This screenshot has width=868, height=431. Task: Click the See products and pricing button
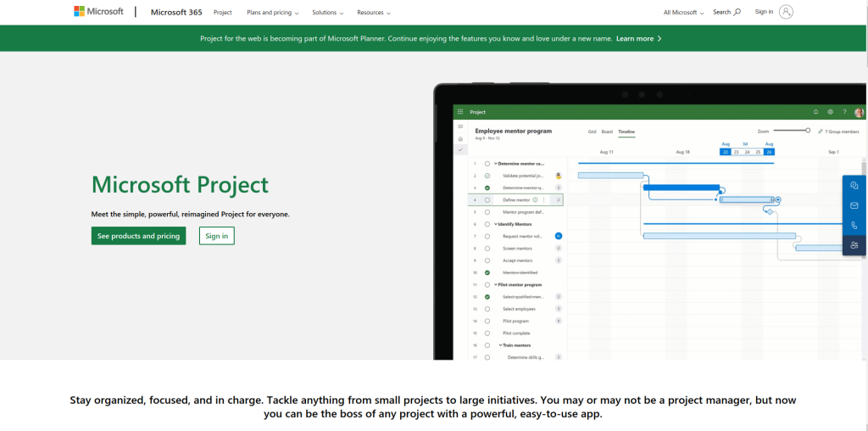point(138,236)
